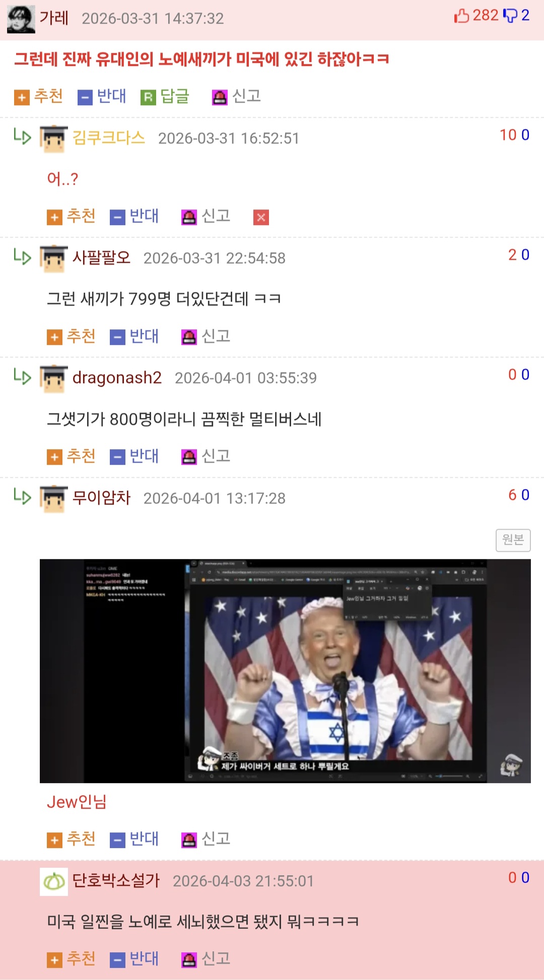This screenshot has height=980, width=544.
Task: Downvote 김쿠크다스's reply with 반대
Action: (134, 217)
